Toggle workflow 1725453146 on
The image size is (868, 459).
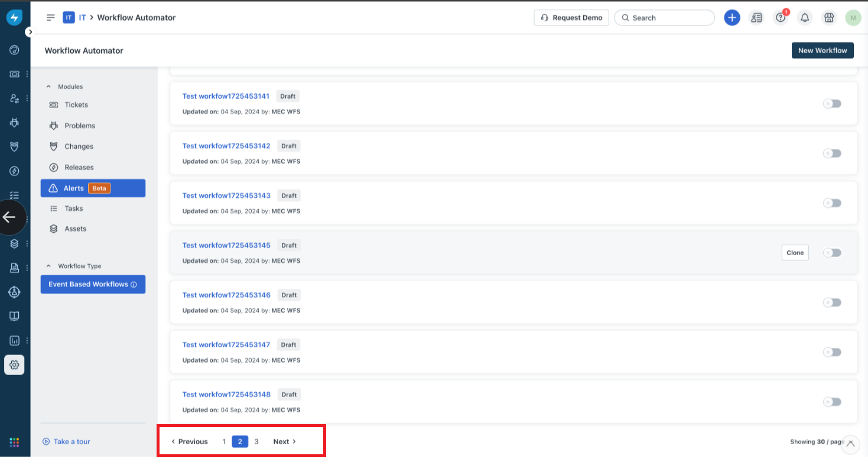point(832,302)
